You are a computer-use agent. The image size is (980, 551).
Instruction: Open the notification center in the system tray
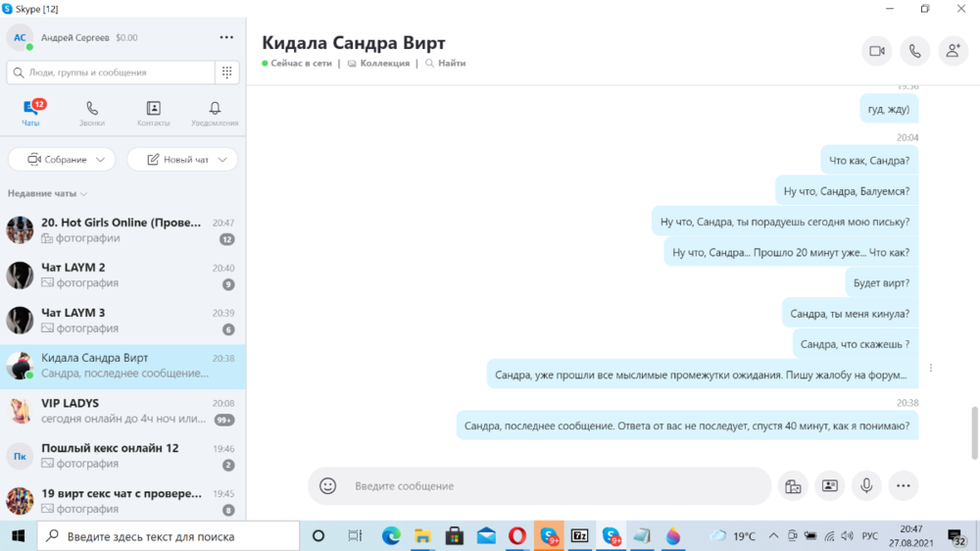tap(956, 536)
